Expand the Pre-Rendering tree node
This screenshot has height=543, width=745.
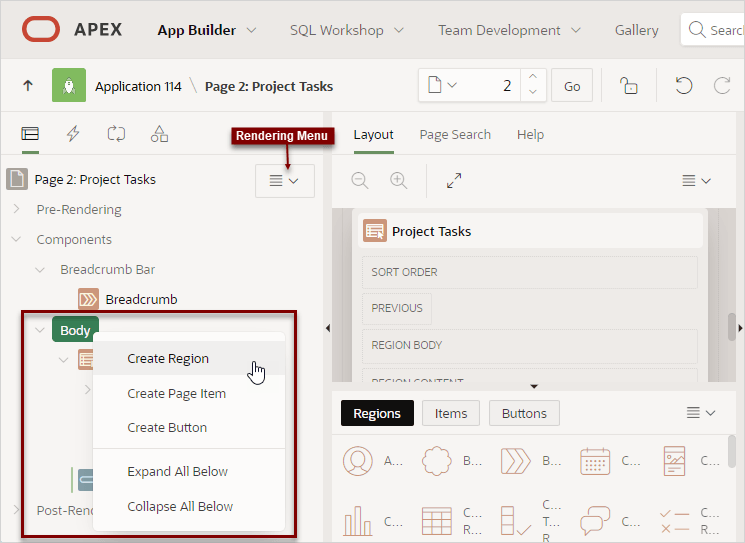click(x=16, y=209)
